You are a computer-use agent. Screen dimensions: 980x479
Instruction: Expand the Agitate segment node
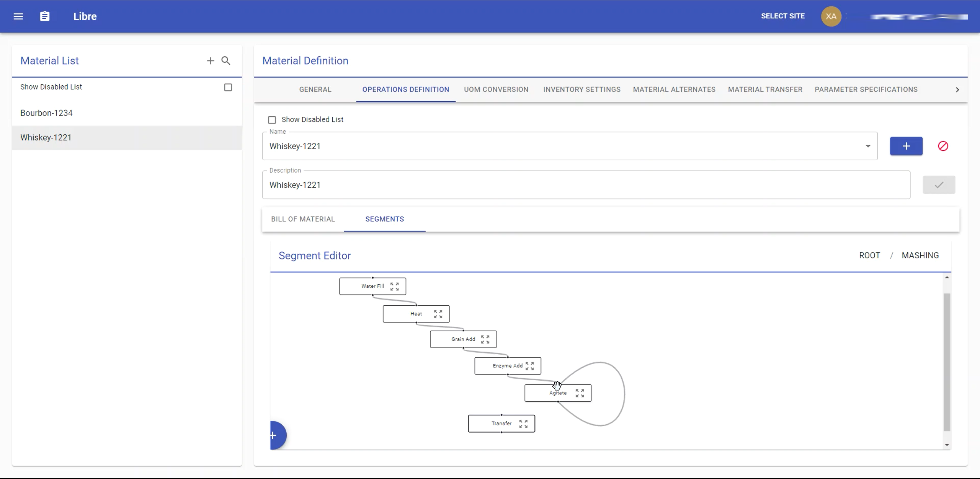click(580, 393)
